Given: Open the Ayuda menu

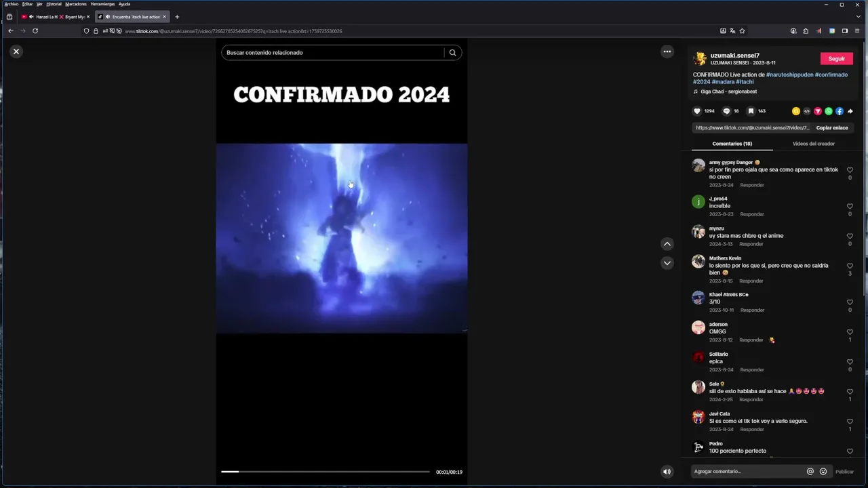Looking at the screenshot, I should [x=124, y=4].
